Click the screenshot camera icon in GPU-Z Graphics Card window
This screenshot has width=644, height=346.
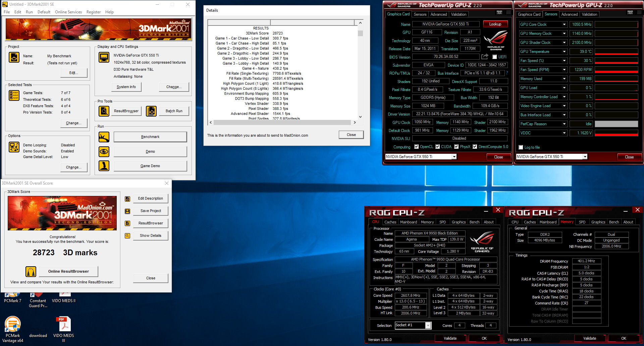coord(499,12)
